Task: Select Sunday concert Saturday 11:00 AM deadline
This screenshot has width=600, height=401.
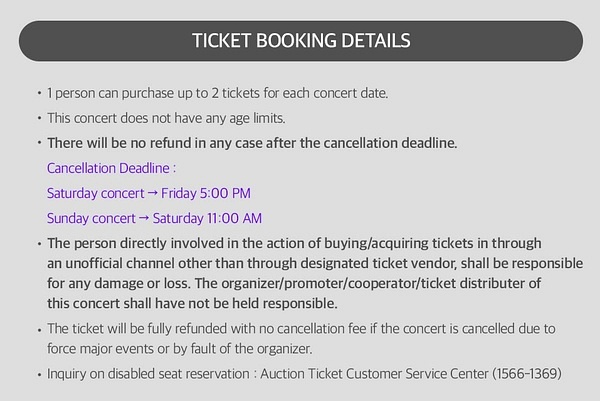Action: (154, 218)
